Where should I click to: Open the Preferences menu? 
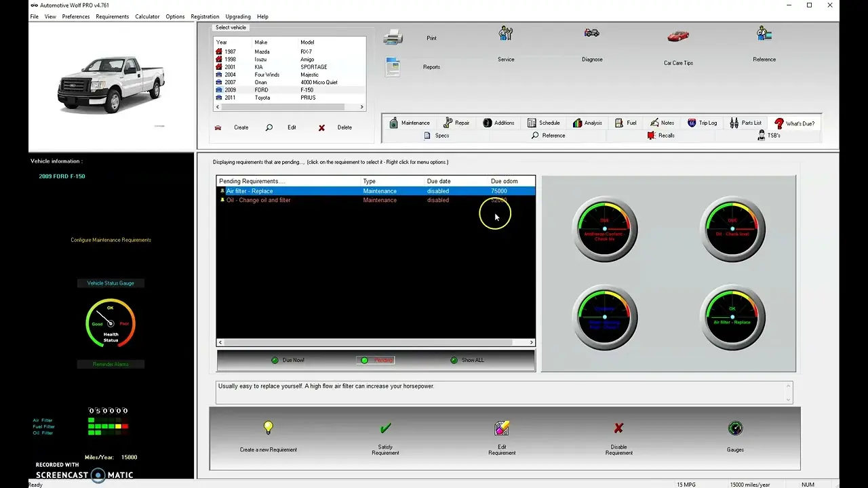(76, 16)
